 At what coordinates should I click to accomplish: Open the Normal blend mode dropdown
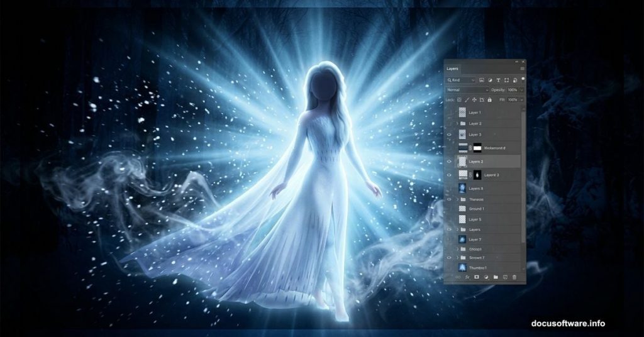(x=467, y=90)
